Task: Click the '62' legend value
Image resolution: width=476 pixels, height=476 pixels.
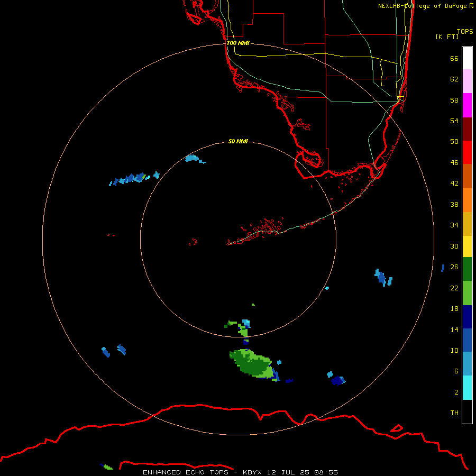Action: point(454,79)
